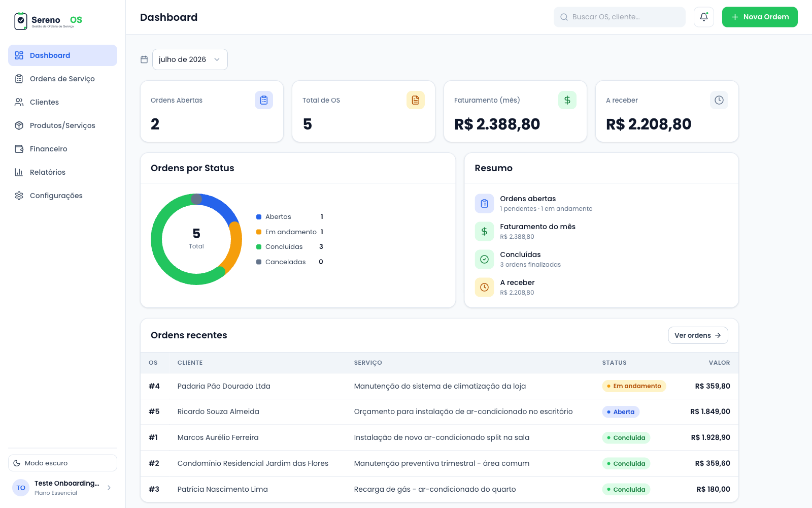812x508 pixels.
Task: Click value R$ 180,00
Action: [x=713, y=489]
